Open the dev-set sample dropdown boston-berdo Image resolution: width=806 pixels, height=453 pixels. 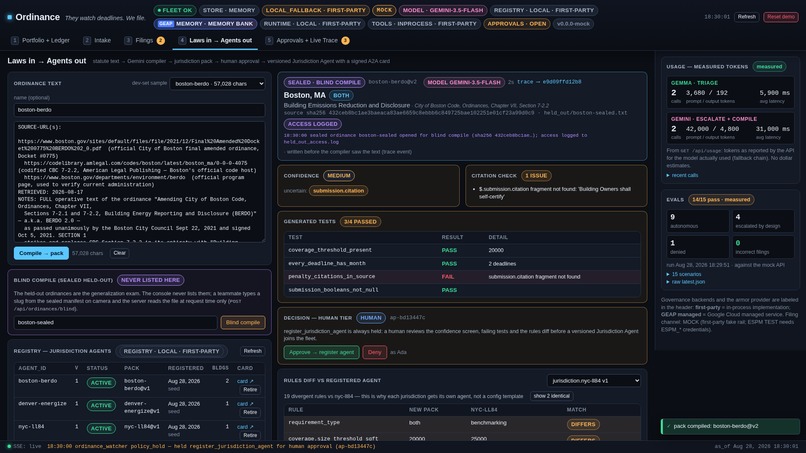click(217, 83)
